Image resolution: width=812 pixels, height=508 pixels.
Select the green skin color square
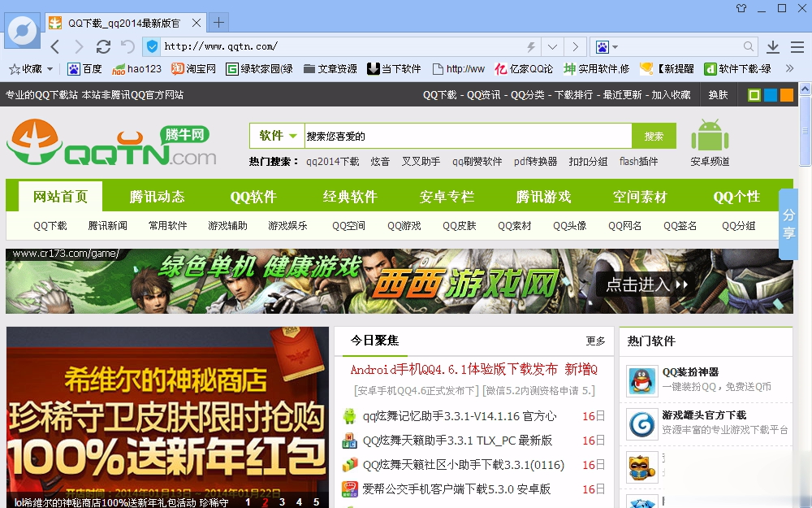tap(754, 95)
